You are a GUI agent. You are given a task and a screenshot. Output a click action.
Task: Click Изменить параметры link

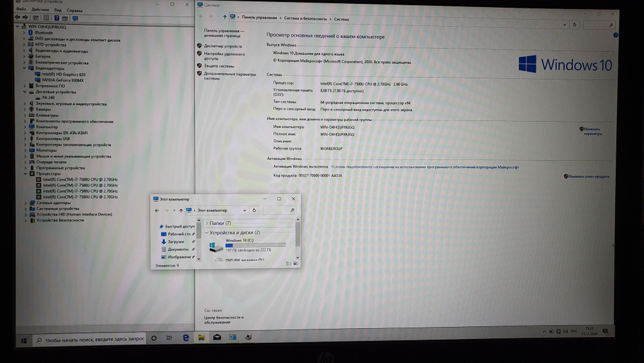(592, 131)
